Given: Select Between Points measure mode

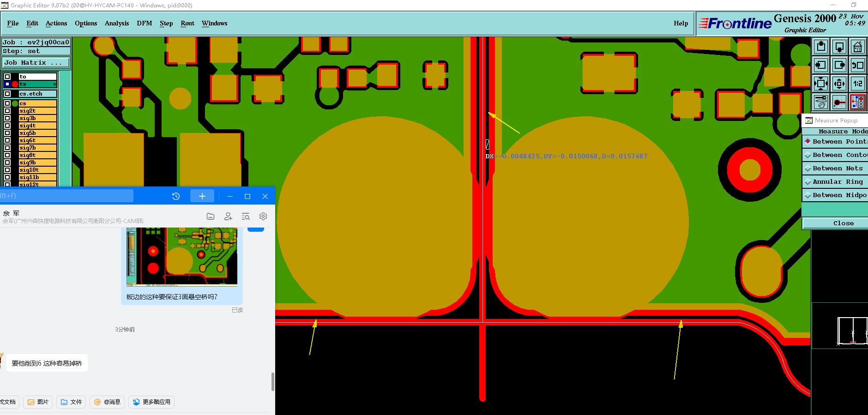Looking at the screenshot, I should pos(835,142).
